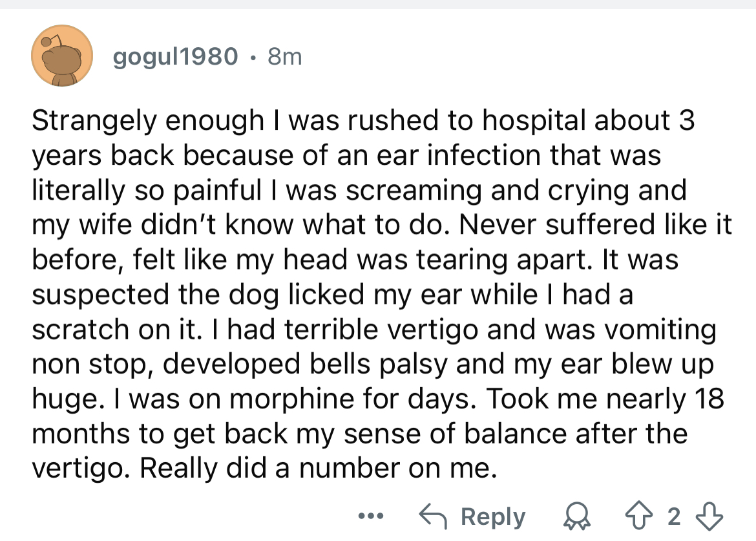
Task: Click the number 18 ending the ninth line
Action: [x=709, y=399]
